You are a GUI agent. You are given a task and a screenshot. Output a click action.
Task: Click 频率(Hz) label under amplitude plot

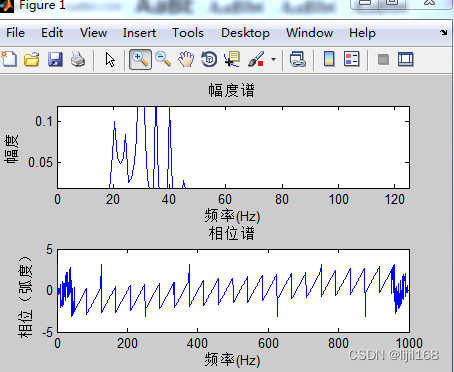coord(232,216)
